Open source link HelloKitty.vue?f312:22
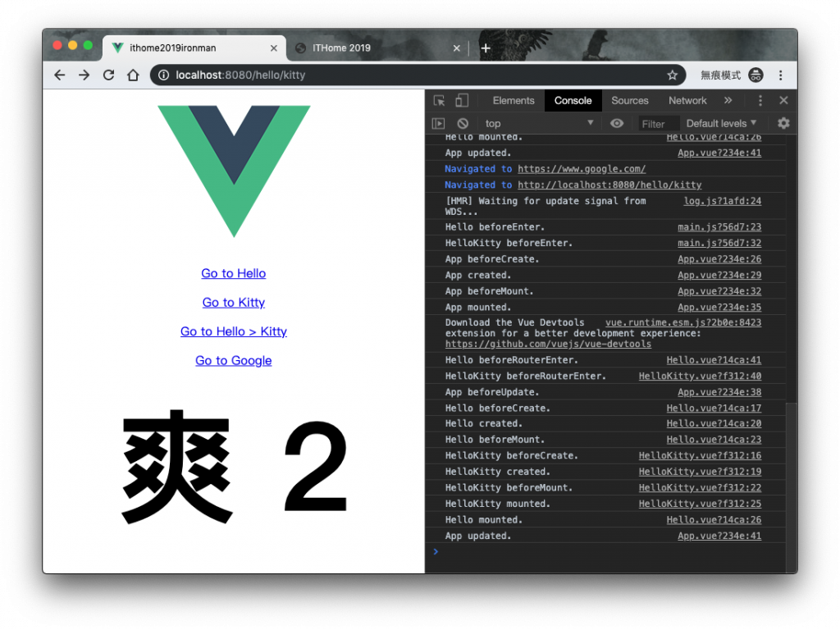Viewport: 840px width, 630px height. click(700, 488)
